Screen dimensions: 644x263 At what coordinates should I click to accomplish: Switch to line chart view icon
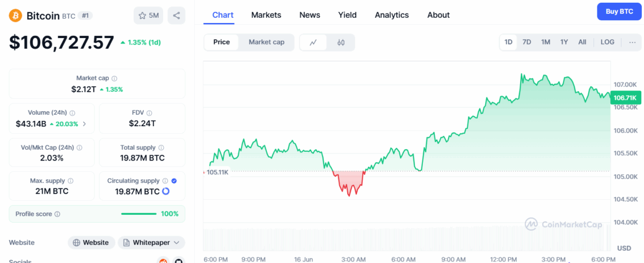point(313,42)
